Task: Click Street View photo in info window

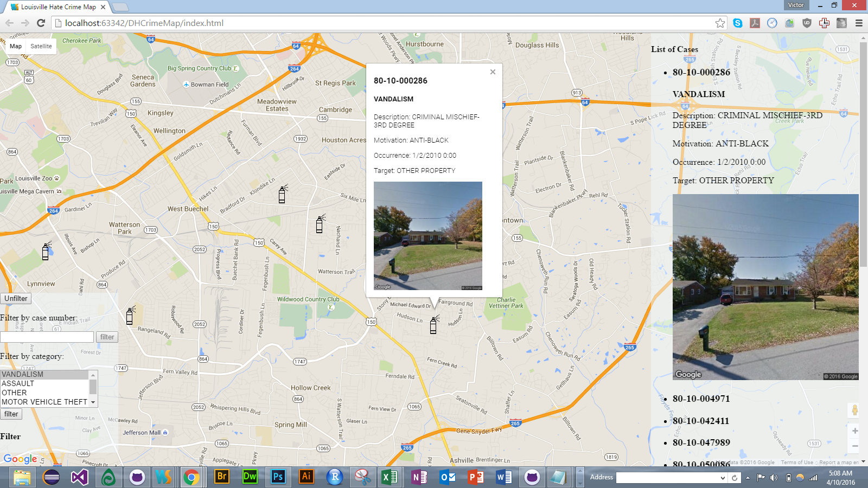Action: pos(428,236)
